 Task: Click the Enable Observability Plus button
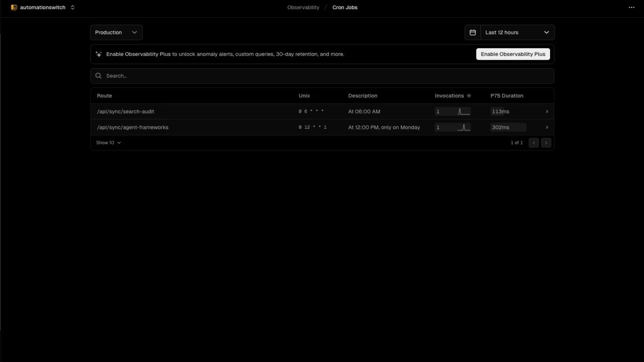point(513,54)
